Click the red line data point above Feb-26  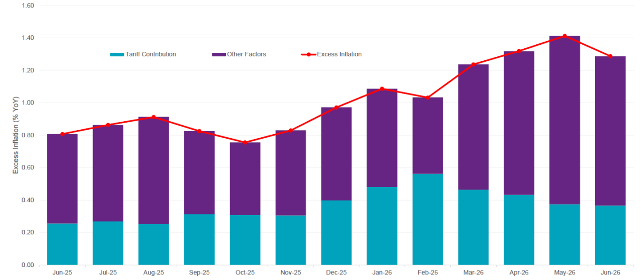coord(427,98)
